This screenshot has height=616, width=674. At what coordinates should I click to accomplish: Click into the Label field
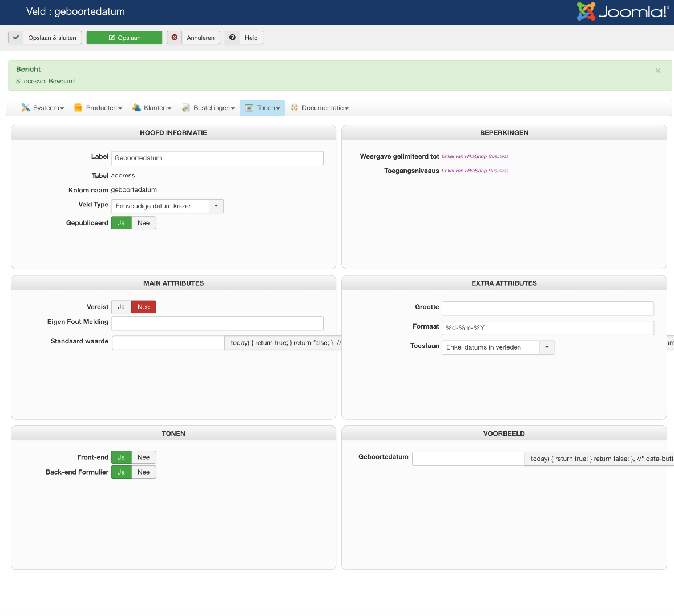[217, 158]
